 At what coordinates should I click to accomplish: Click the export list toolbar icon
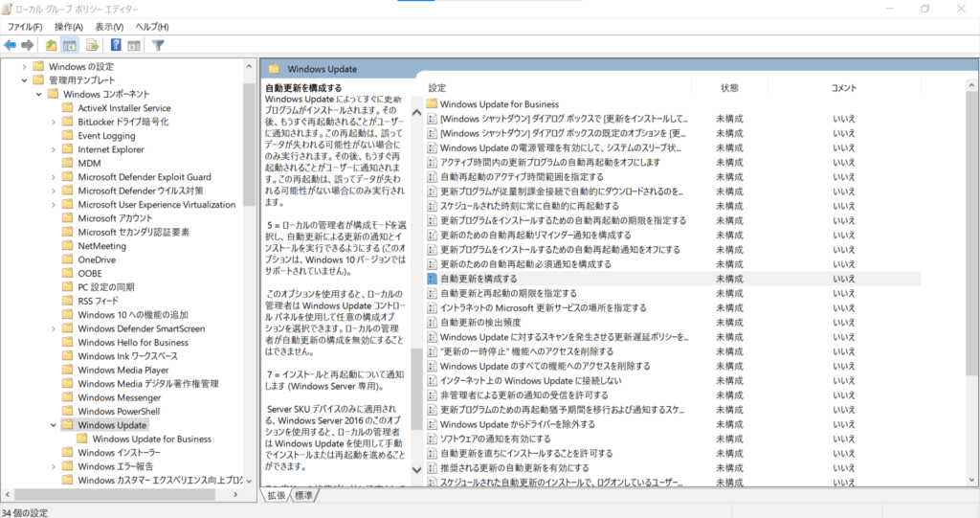pyautogui.click(x=93, y=45)
